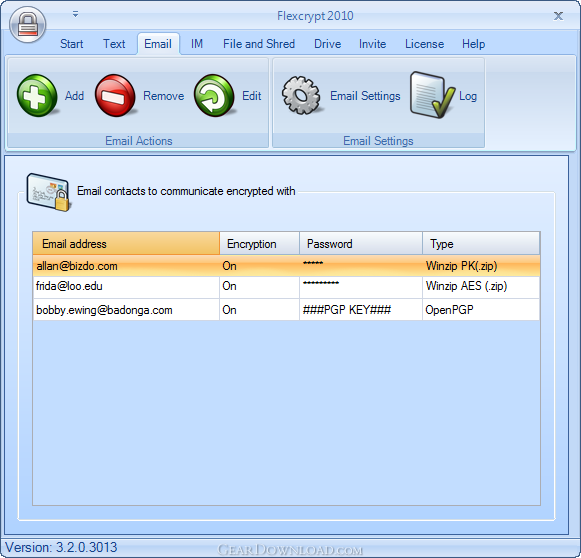Screen dimensions: 581x558
Task: Click the Encryption column header
Action: (259, 243)
